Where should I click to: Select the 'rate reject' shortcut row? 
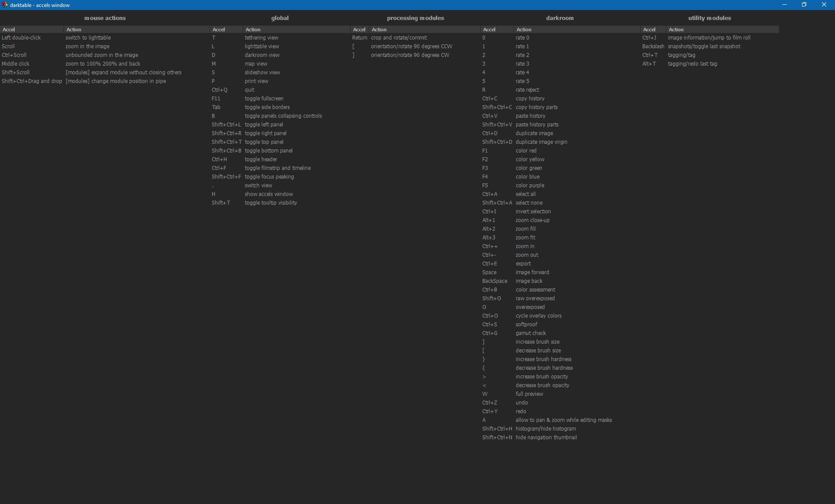528,90
